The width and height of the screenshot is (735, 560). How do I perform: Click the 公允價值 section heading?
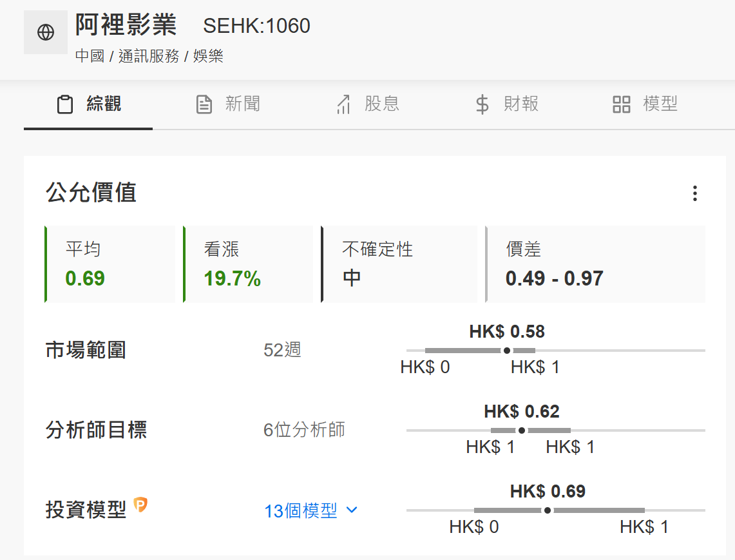click(91, 193)
